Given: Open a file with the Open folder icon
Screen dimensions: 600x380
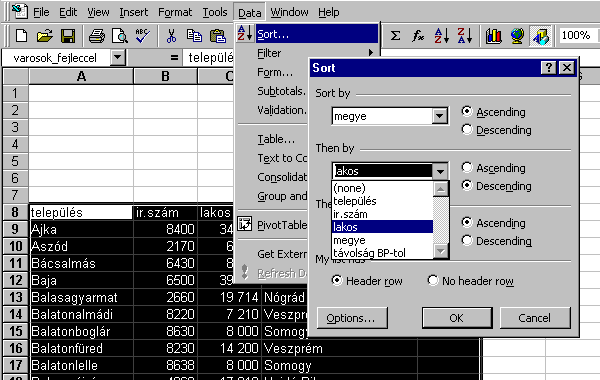Looking at the screenshot, I should (44, 36).
